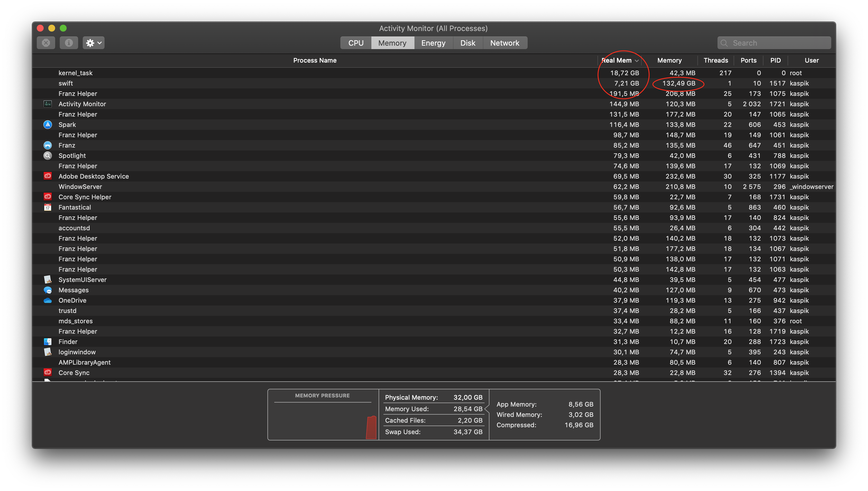Viewport: 868px width, 491px height.
Task: Click the Spotlight magnifier icon
Action: 48,155
